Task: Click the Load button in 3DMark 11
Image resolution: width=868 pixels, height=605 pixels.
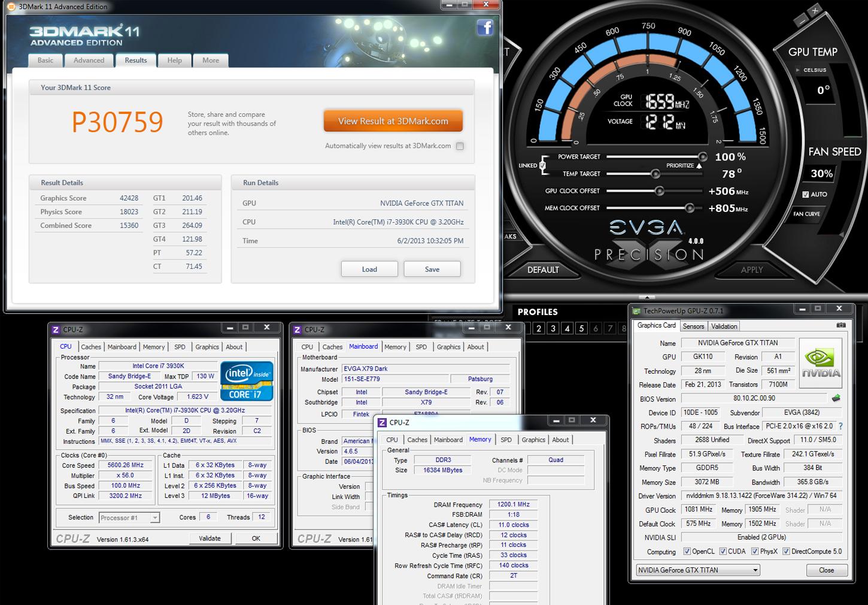Action: pyautogui.click(x=369, y=269)
